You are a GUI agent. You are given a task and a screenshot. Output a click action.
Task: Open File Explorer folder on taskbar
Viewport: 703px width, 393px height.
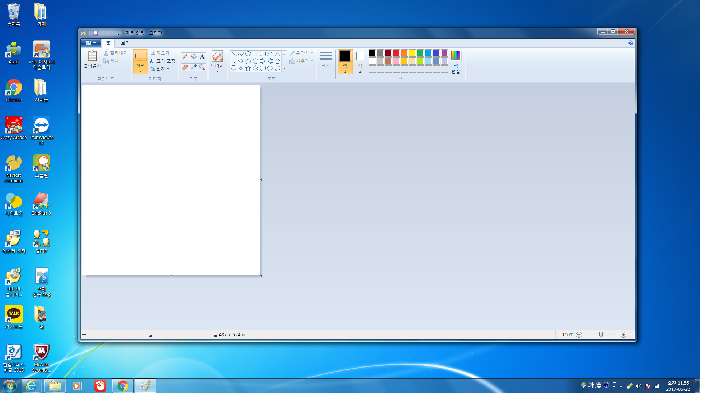pyautogui.click(x=55, y=386)
